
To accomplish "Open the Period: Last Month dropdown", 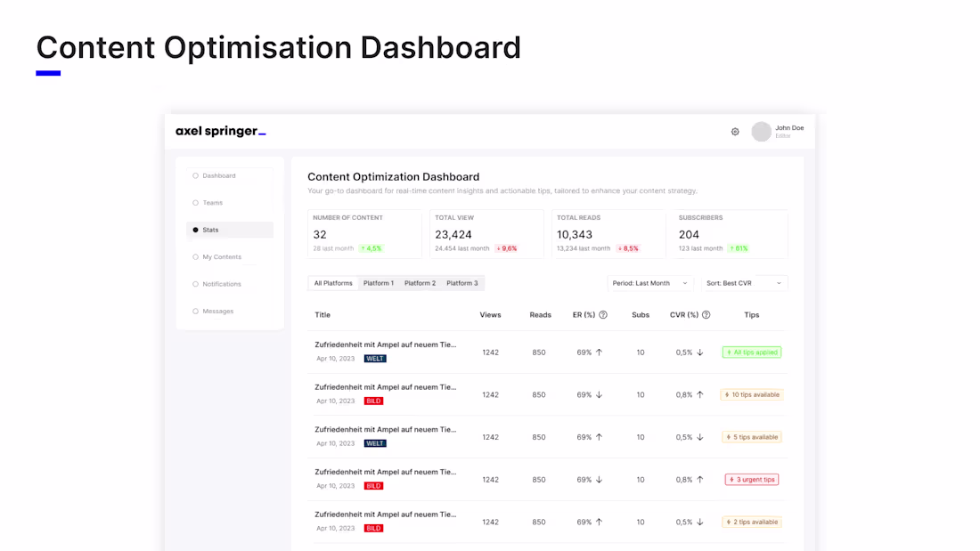I will pos(649,282).
